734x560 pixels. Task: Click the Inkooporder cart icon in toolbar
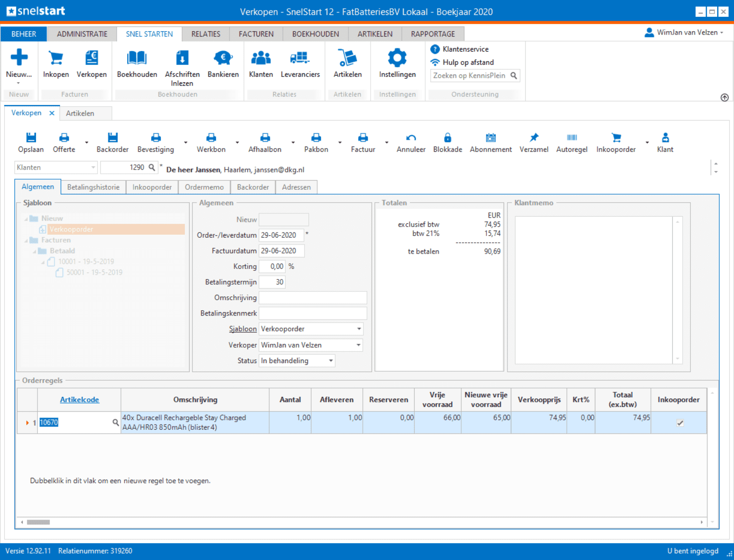point(616,138)
